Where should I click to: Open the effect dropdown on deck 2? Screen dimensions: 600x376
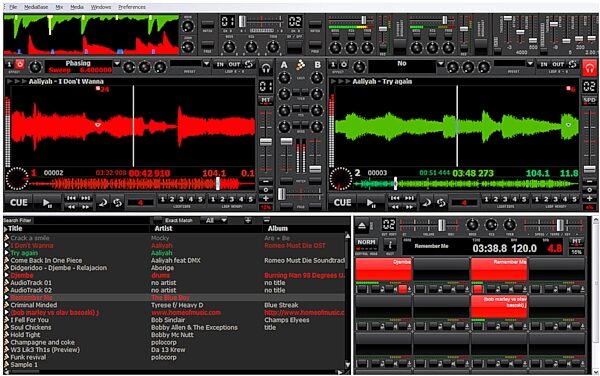pos(441,64)
